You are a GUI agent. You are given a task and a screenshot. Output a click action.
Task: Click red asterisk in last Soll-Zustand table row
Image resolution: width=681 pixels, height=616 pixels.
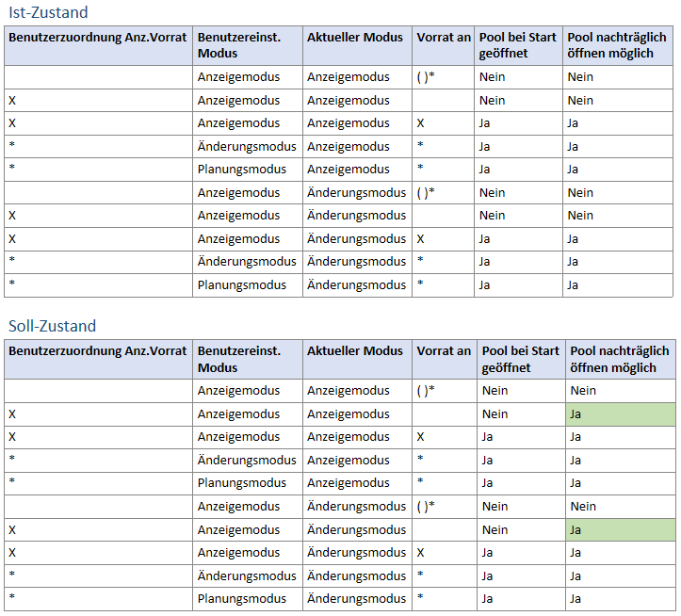click(12, 599)
